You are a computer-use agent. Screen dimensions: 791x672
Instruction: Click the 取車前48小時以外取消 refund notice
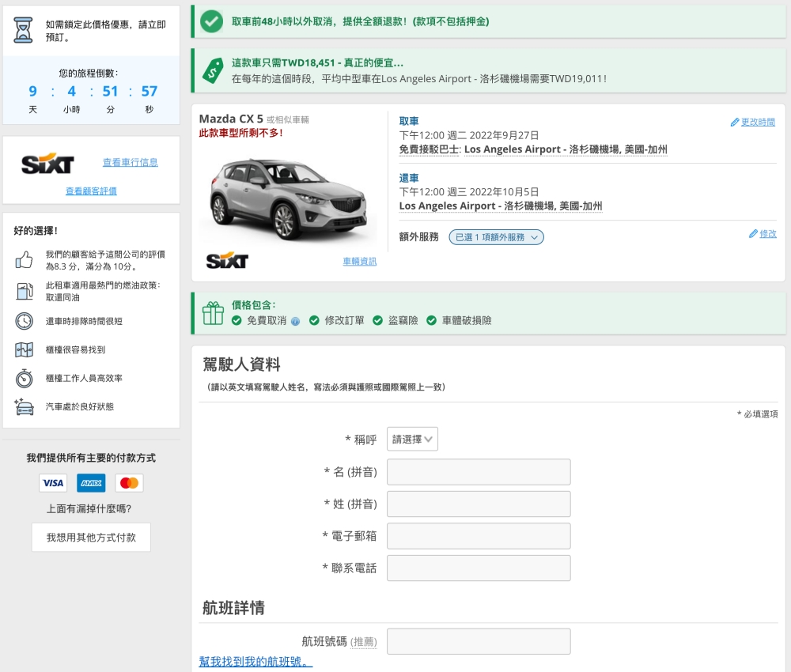(x=360, y=21)
